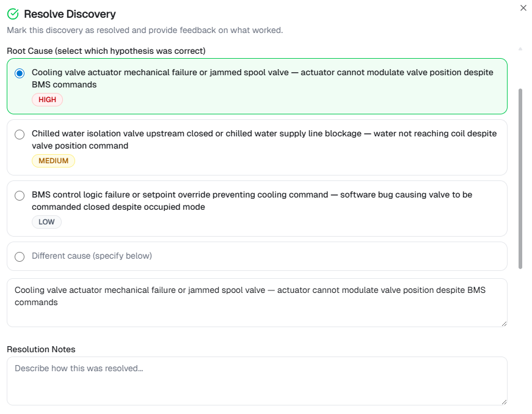Screen dimensions: 532x414
Task: Click the 'Mark this discovery as resolved' subtitle
Action: pyautogui.click(x=145, y=30)
